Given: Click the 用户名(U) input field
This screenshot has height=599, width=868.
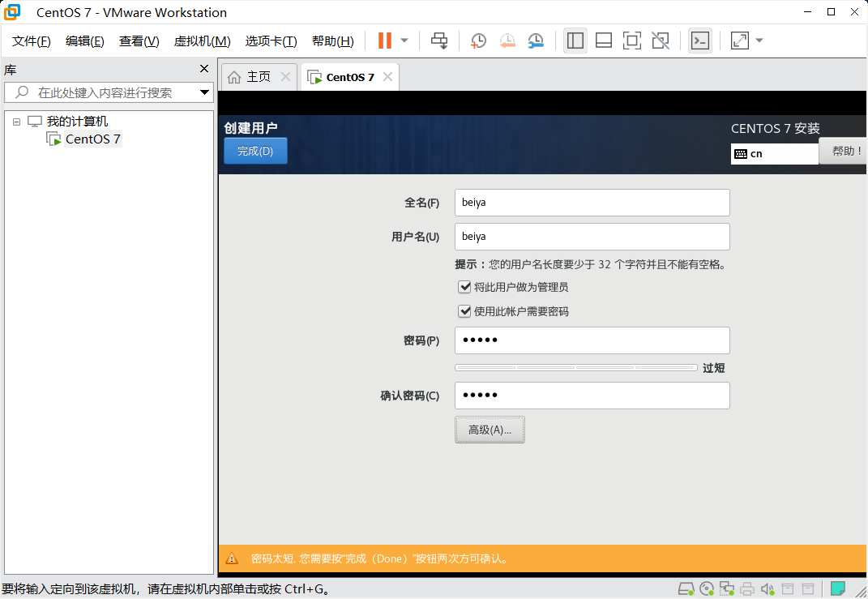Looking at the screenshot, I should click(x=592, y=237).
